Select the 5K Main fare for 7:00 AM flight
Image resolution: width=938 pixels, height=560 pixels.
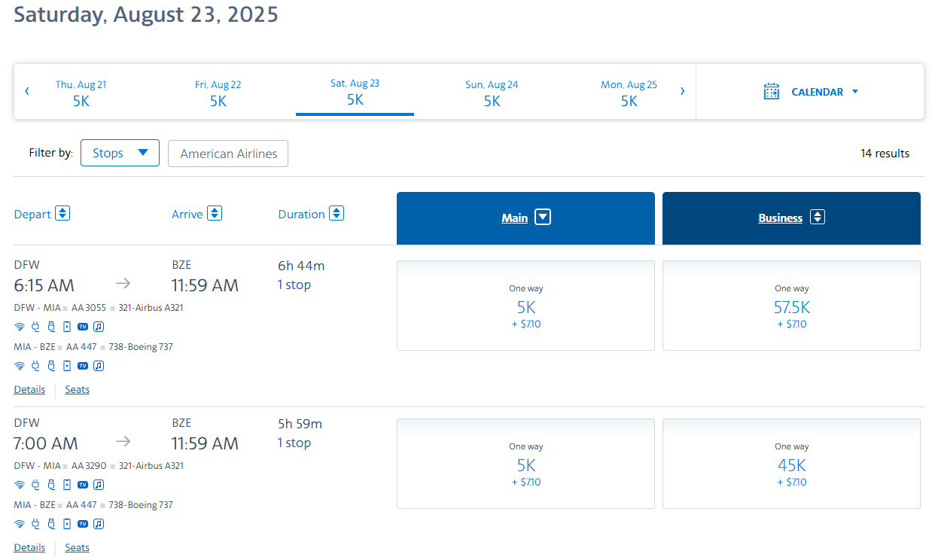[525, 464]
